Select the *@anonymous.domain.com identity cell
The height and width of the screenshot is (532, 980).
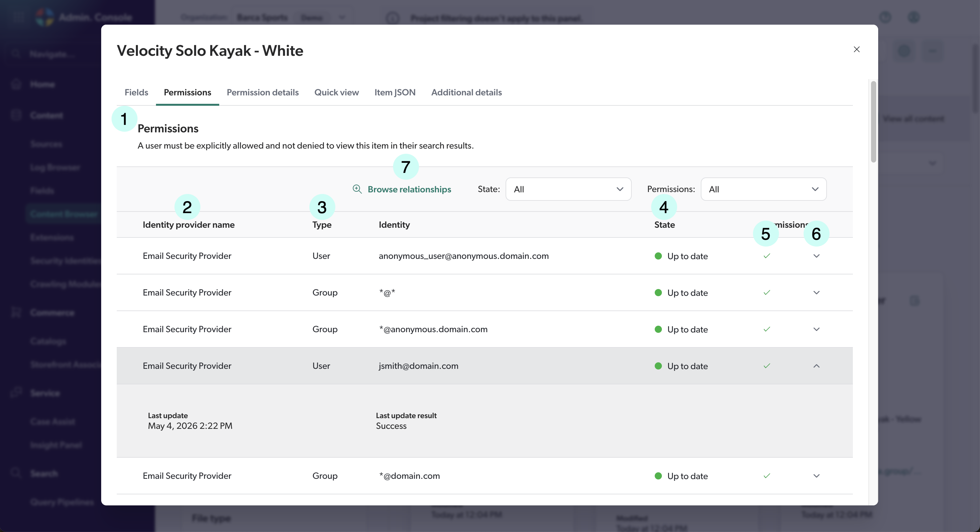[433, 329]
